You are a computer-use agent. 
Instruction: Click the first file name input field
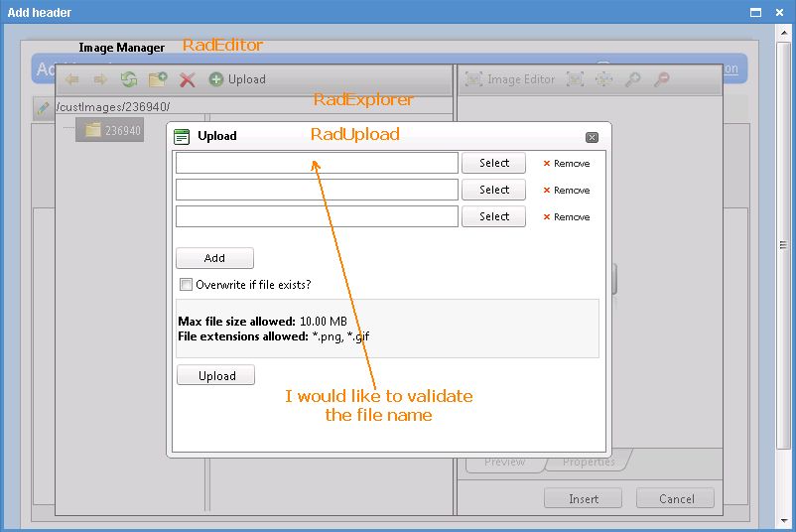pyautogui.click(x=317, y=163)
